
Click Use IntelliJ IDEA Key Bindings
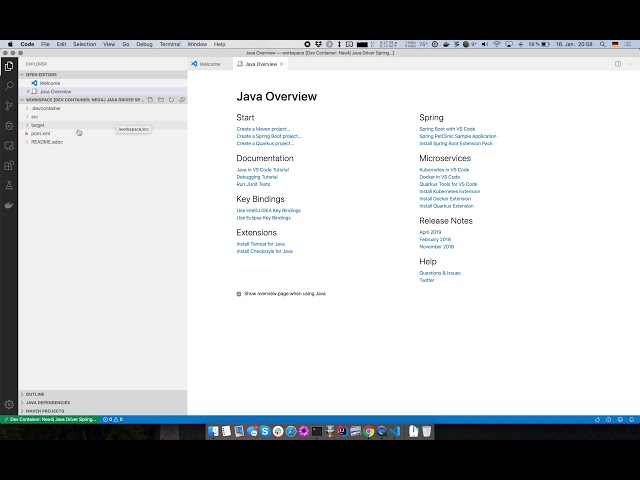click(x=269, y=211)
